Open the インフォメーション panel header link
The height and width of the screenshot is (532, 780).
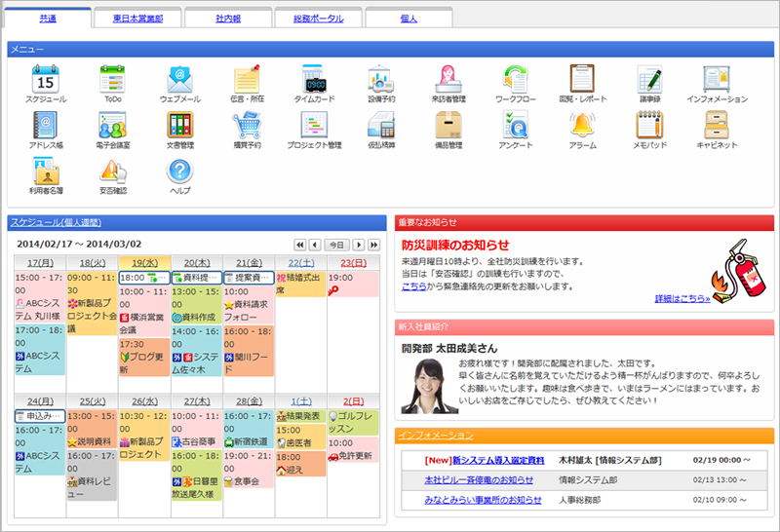(x=436, y=436)
